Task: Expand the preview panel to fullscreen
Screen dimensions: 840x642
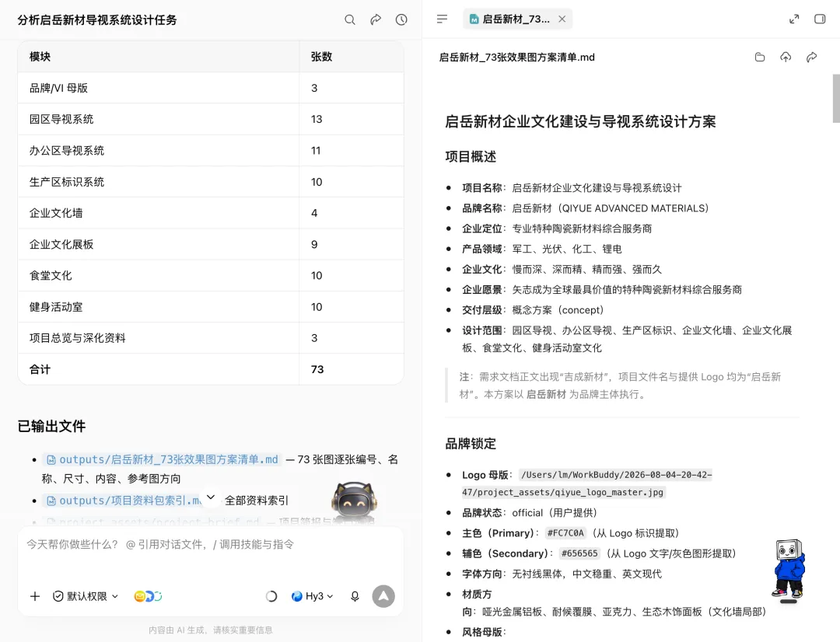Action: pyautogui.click(x=794, y=19)
